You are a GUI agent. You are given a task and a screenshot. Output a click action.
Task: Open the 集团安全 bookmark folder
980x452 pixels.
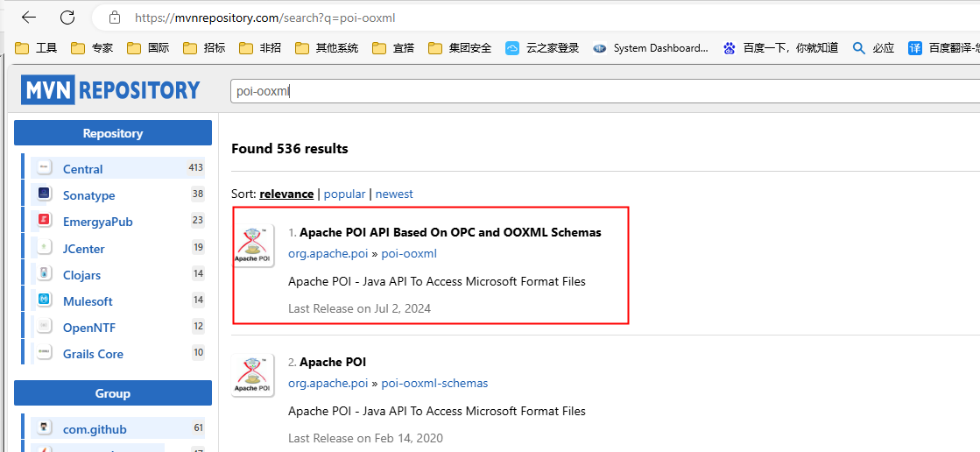click(x=461, y=48)
